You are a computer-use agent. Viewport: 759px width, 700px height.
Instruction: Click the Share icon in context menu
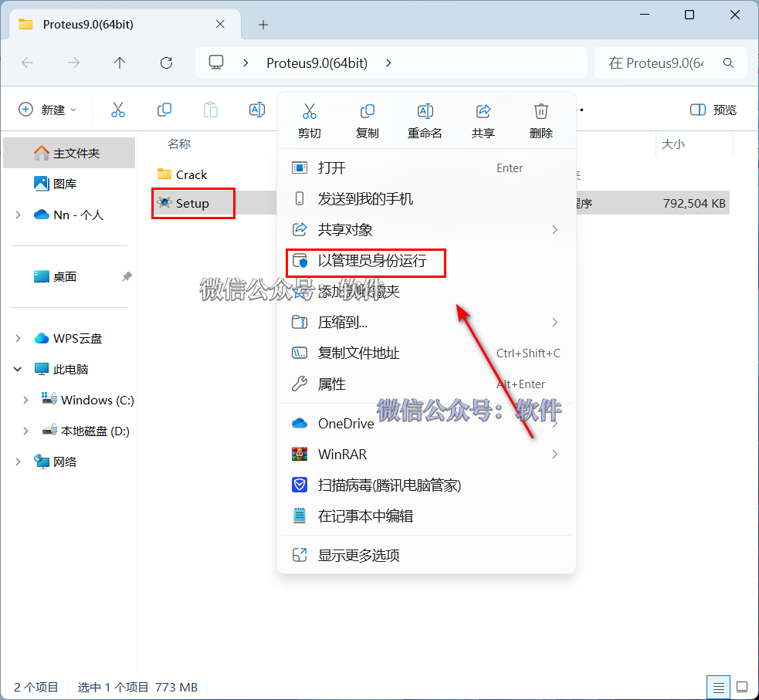point(483,111)
